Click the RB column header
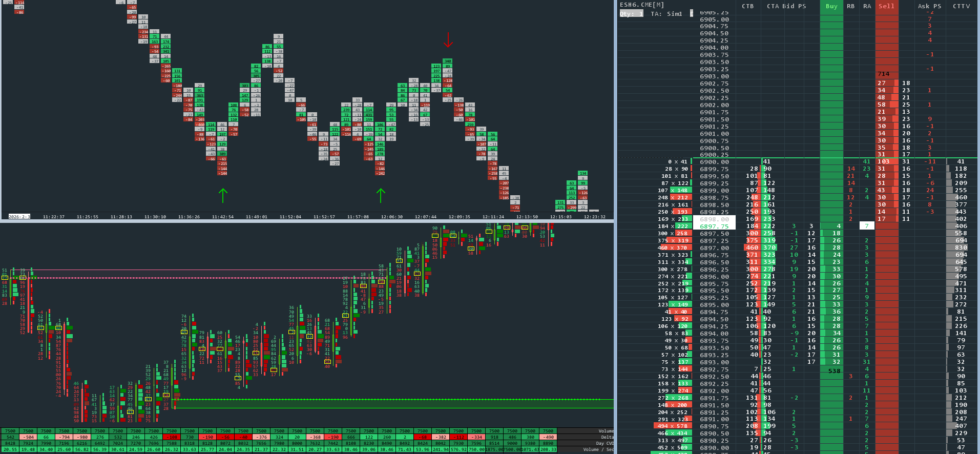The width and height of the screenshot is (980, 454). tap(850, 6)
